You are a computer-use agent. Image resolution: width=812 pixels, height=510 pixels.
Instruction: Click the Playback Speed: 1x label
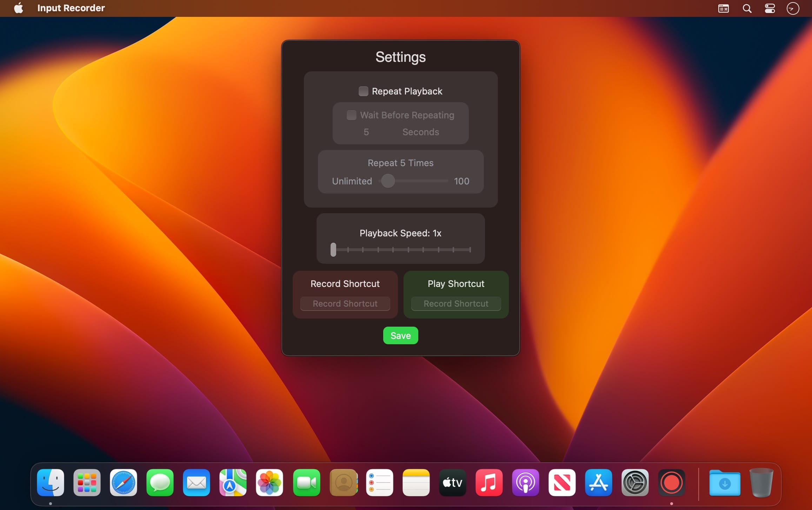[x=400, y=233]
